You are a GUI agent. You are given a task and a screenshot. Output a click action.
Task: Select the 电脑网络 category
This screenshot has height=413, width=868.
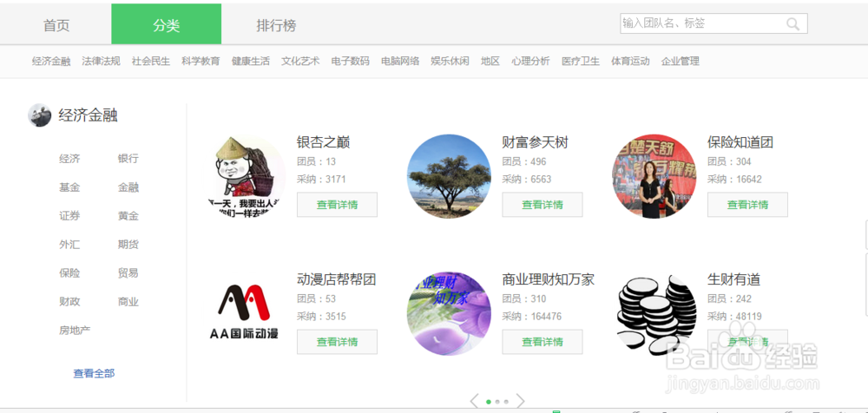point(400,62)
